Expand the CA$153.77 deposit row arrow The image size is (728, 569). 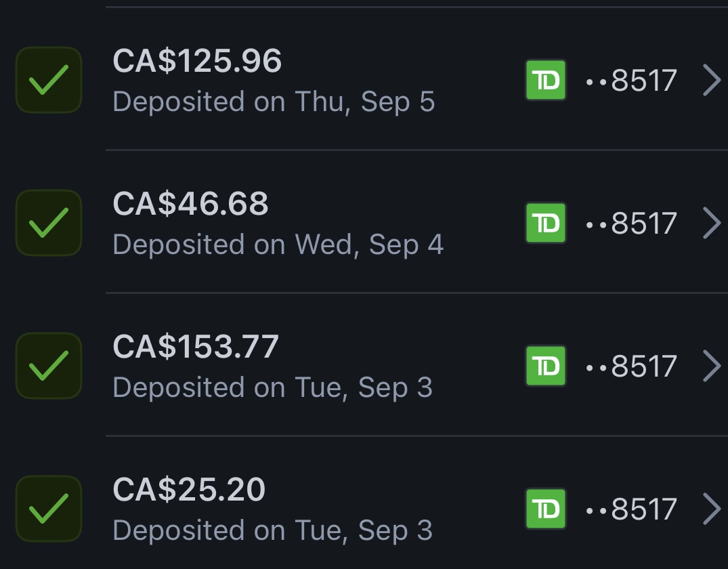(x=712, y=366)
